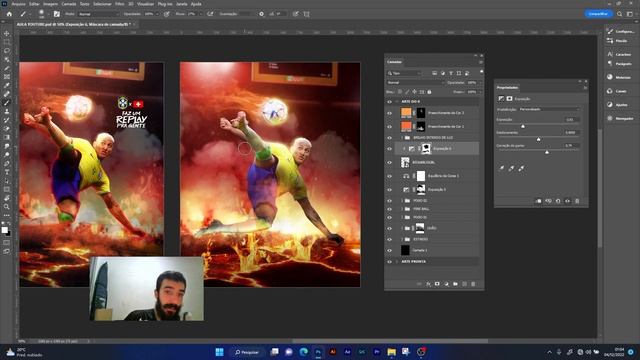640x360 pixels.
Task: Select the Hand tool
Action: (7, 198)
